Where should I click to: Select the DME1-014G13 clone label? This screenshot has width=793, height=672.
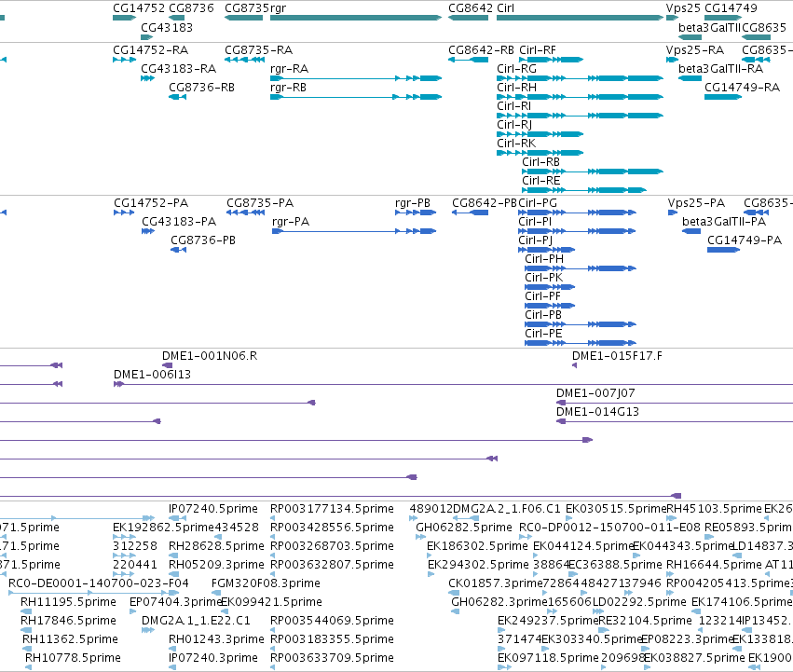tap(597, 412)
